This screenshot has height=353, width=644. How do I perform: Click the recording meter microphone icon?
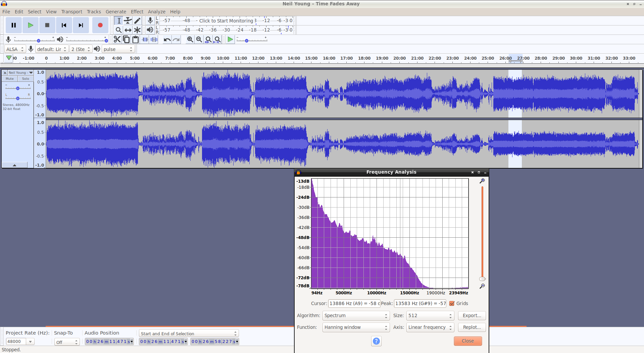(x=150, y=21)
